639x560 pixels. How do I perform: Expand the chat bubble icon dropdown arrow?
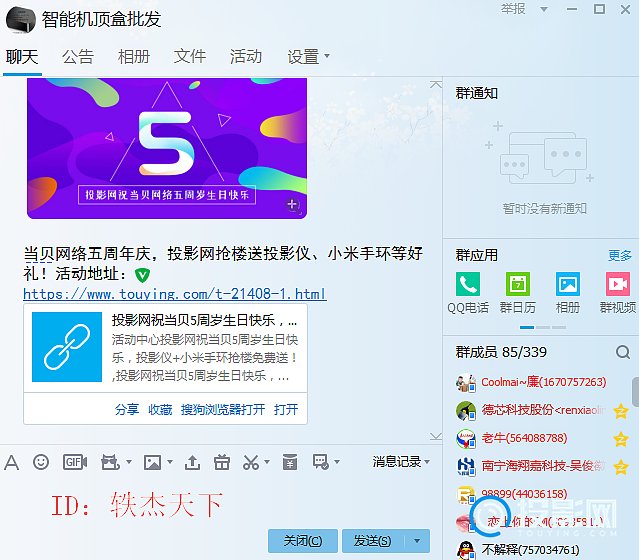click(x=337, y=462)
